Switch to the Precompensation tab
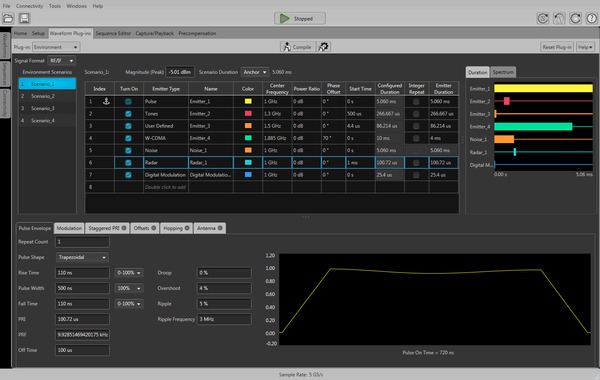Screen dimensions: 600x380 197,33
